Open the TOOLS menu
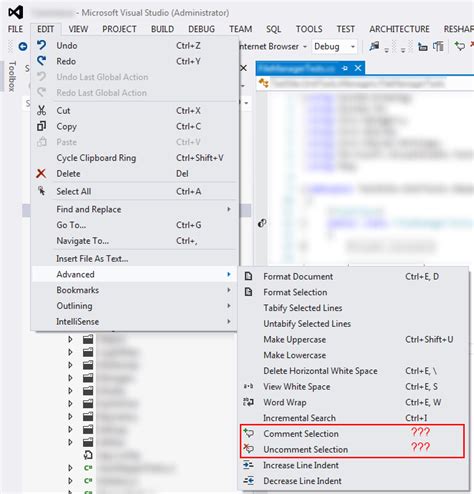Image resolution: width=474 pixels, height=494 pixels. pos(309,29)
